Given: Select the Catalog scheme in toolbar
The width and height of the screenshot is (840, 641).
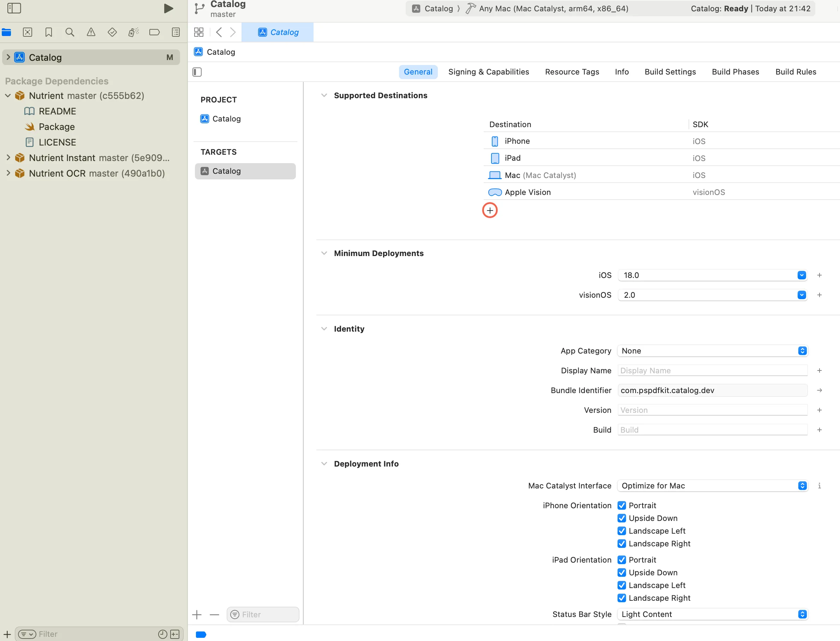Looking at the screenshot, I should click(433, 8).
